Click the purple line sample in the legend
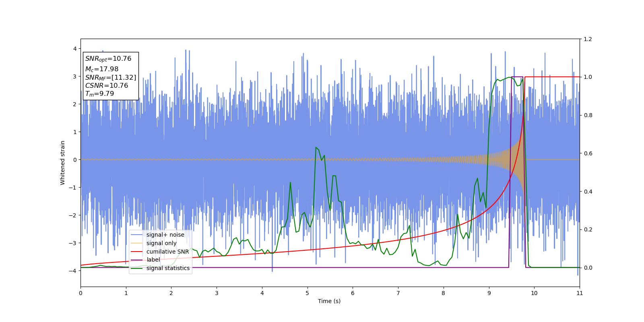 tap(137, 260)
